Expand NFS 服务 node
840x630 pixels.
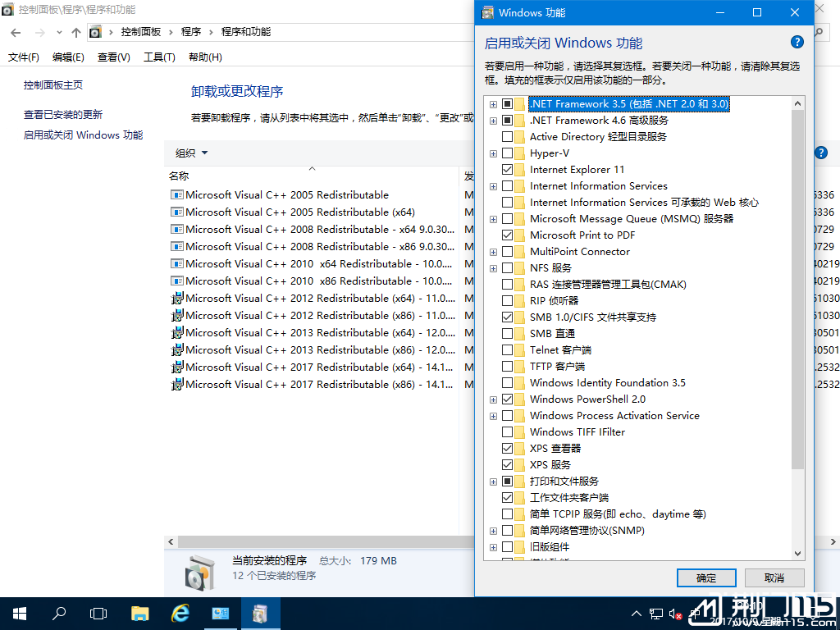point(493,268)
